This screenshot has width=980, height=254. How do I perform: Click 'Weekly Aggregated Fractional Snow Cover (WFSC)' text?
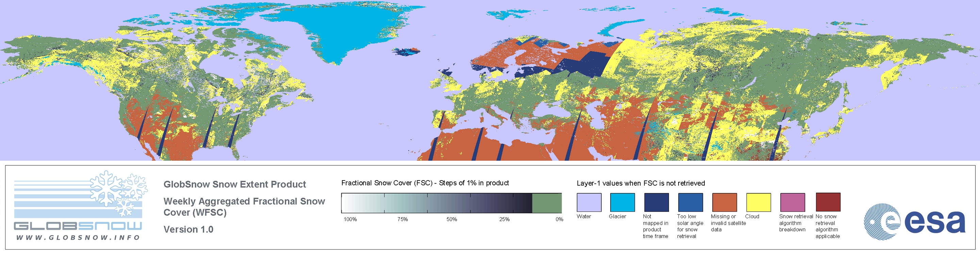244,207
